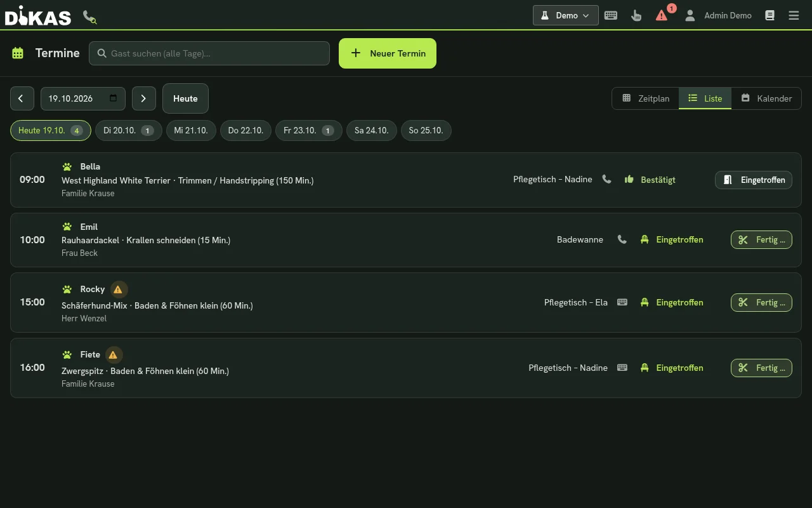Select the Di 20.10. day chip
The height and width of the screenshot is (508, 812).
[x=128, y=130]
